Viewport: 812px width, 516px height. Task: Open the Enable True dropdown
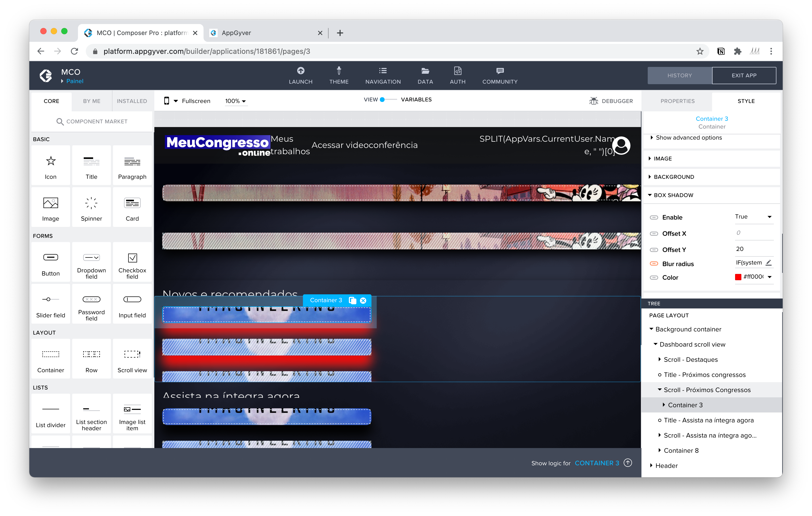pyautogui.click(x=754, y=217)
